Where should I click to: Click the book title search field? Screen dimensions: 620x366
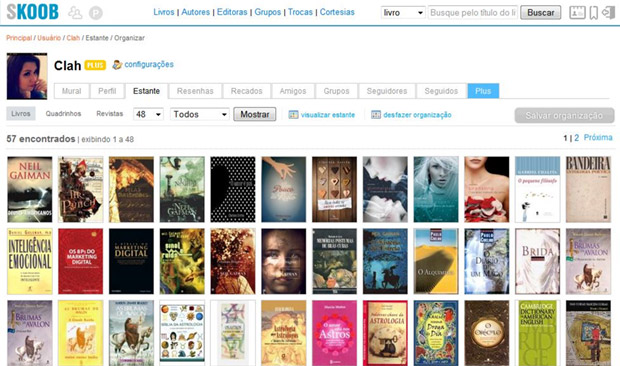click(x=473, y=13)
